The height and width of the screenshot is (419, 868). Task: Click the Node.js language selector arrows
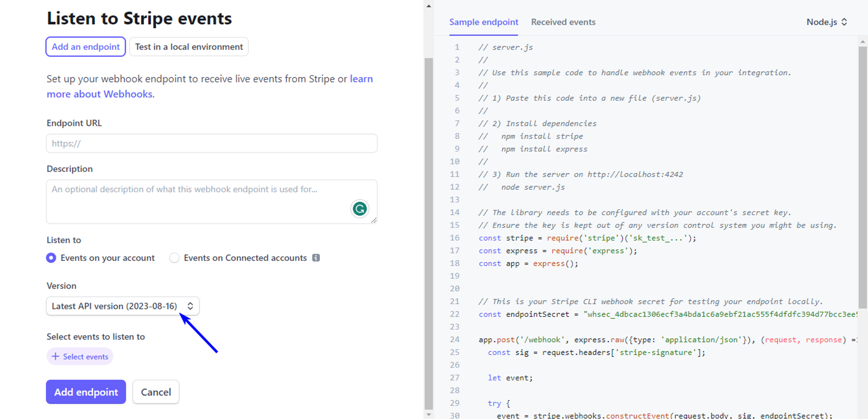coord(844,22)
